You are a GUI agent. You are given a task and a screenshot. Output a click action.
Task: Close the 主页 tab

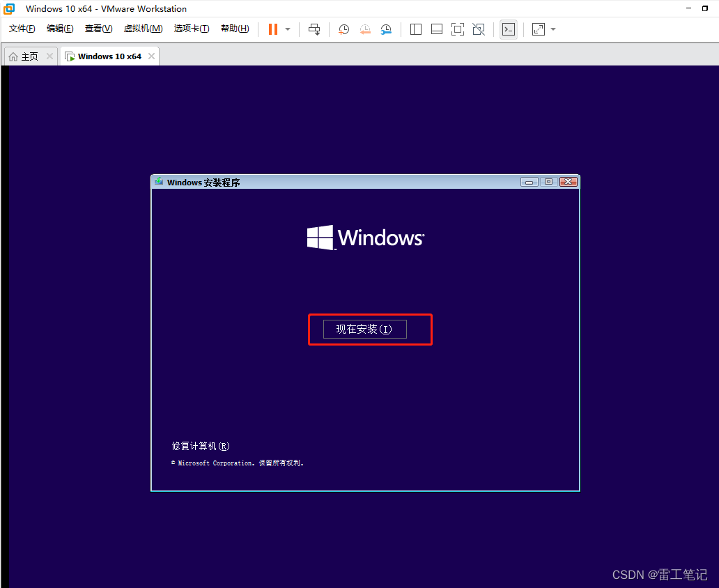pyautogui.click(x=49, y=56)
